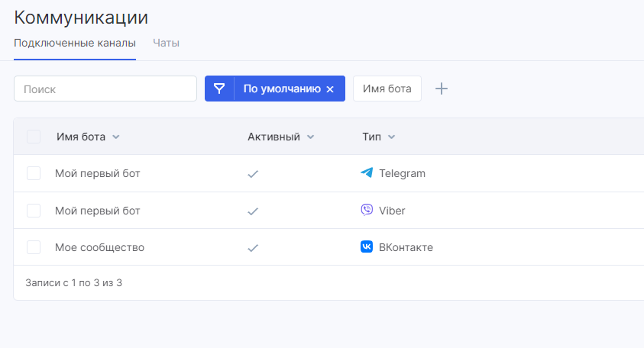This screenshot has width=644, height=348.
Task: Click active checkmark in ВКонтакте row
Action: (253, 248)
